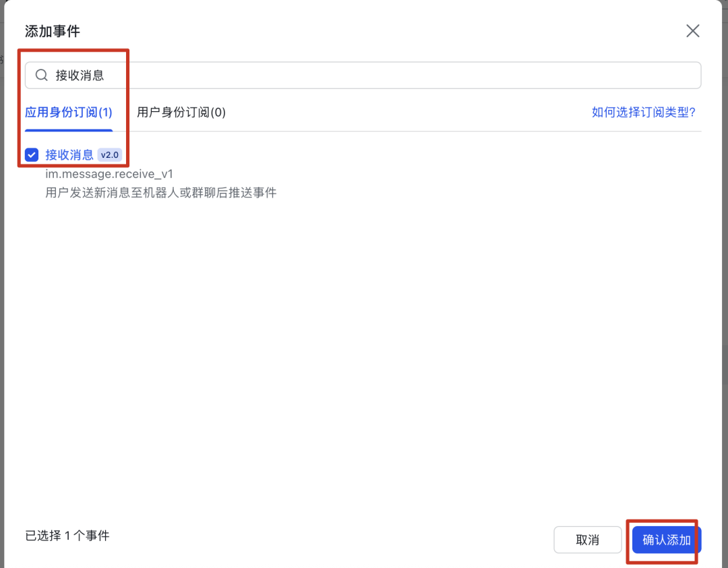Clear the 接收消息 search text field
Viewport: 728px width, 568px height.
(82, 75)
